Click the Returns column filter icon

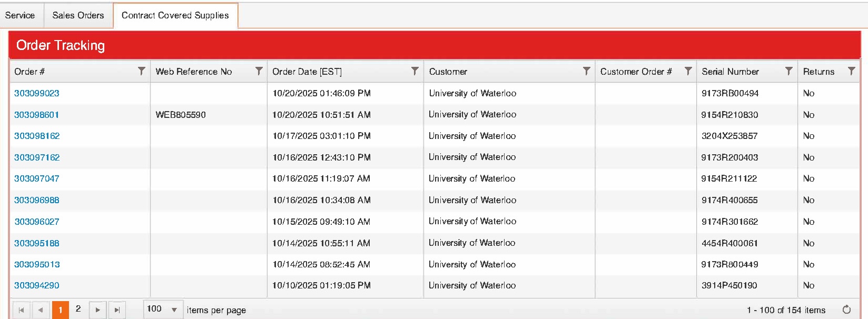pyautogui.click(x=851, y=71)
